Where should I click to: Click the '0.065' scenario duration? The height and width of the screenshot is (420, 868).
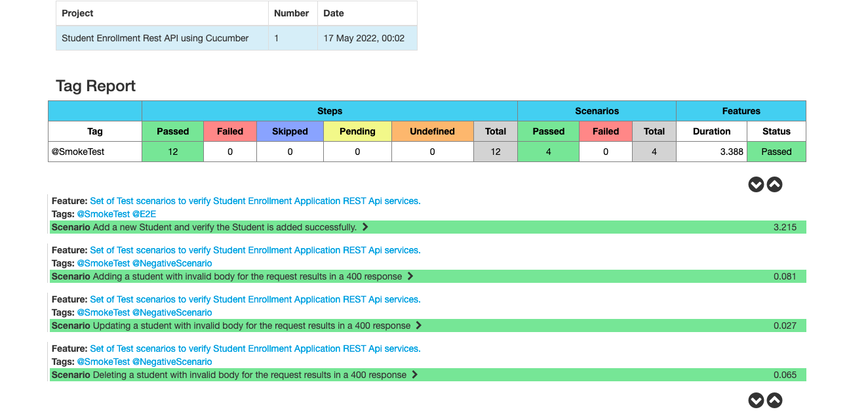tap(785, 375)
